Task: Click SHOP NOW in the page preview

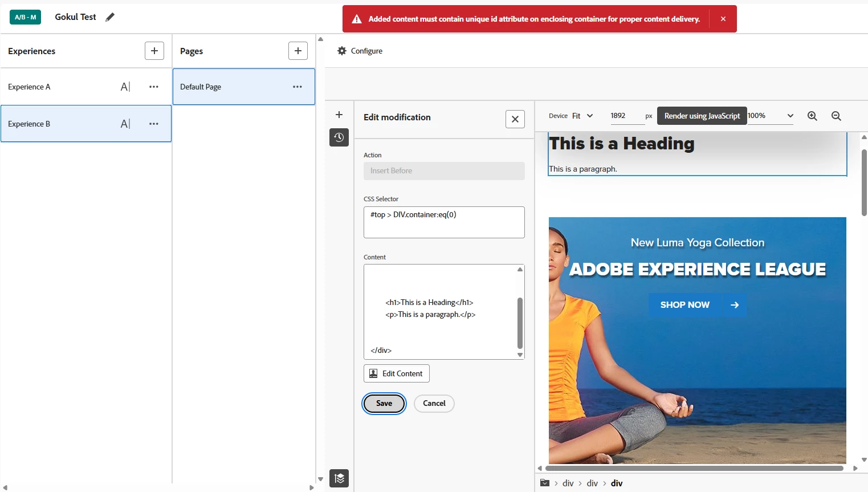Action: [684, 305]
